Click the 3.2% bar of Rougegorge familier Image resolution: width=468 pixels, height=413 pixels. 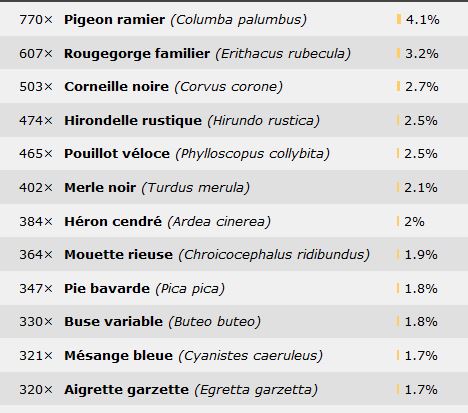(x=398, y=53)
